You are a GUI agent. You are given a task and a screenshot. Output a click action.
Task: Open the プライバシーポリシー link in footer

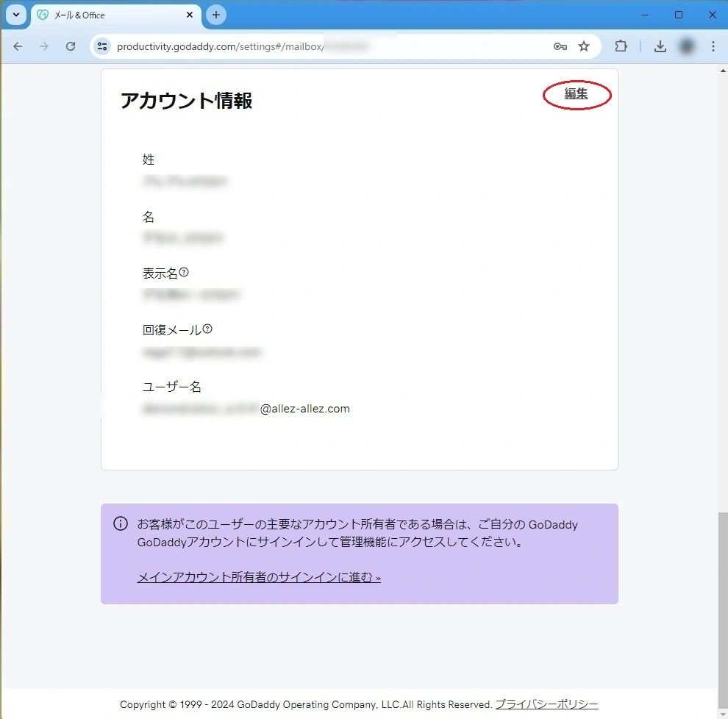(546, 704)
